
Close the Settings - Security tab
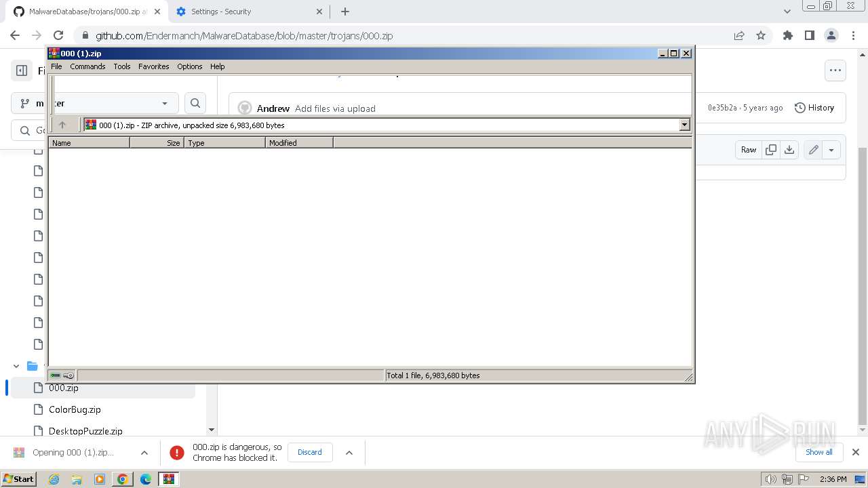point(321,12)
